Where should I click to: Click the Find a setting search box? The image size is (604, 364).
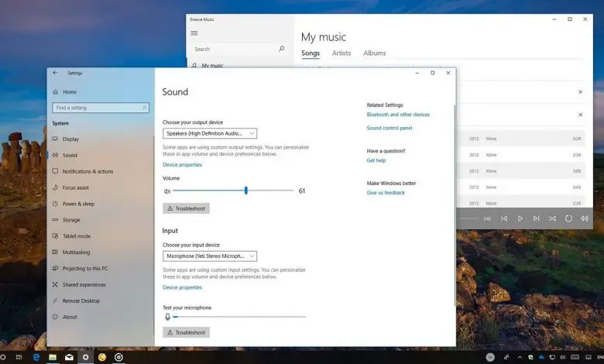pyautogui.click(x=101, y=108)
